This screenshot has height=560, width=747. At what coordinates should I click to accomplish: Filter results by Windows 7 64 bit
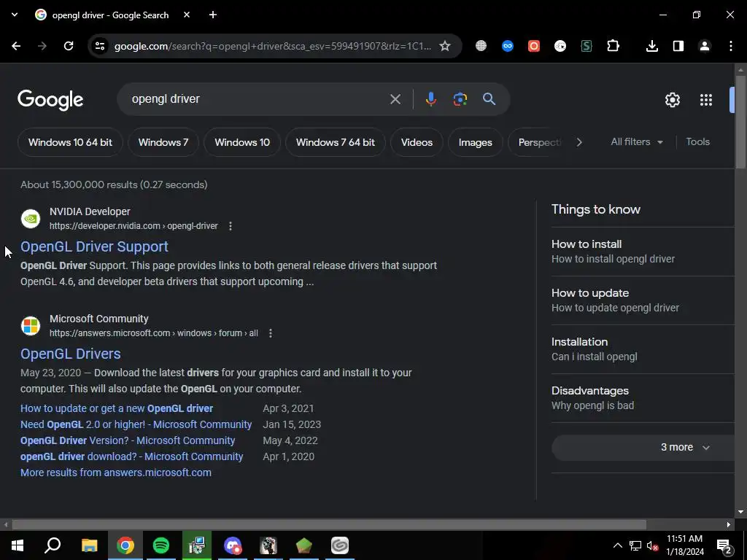coord(336,142)
